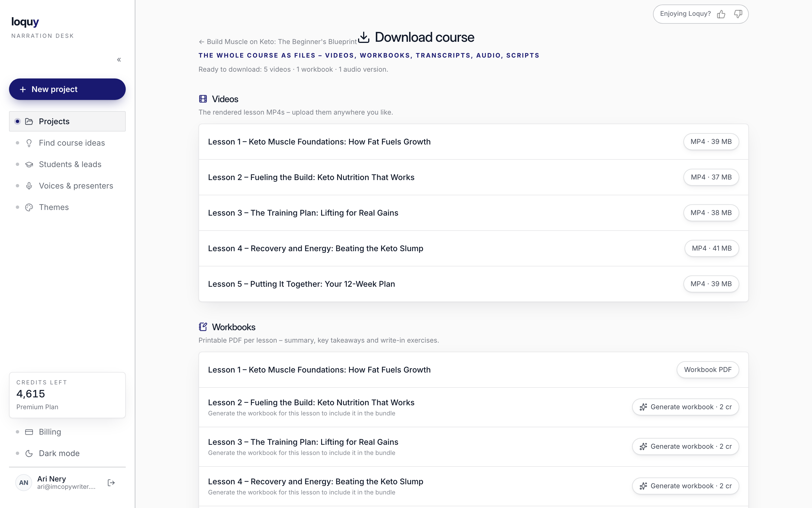
Task: Open the Themes page
Action: tap(67, 207)
